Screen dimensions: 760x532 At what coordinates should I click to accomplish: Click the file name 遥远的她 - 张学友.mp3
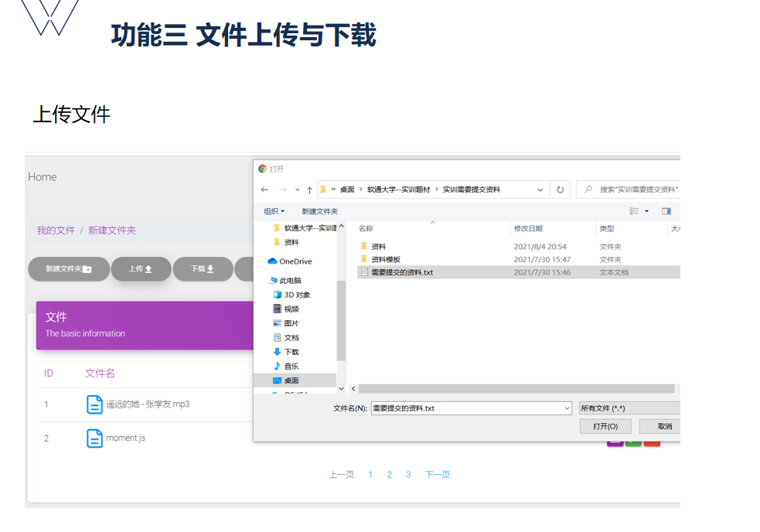tap(148, 404)
